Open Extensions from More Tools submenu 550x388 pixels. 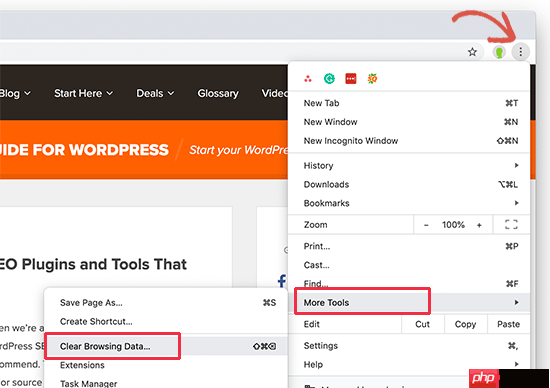(x=166, y=365)
